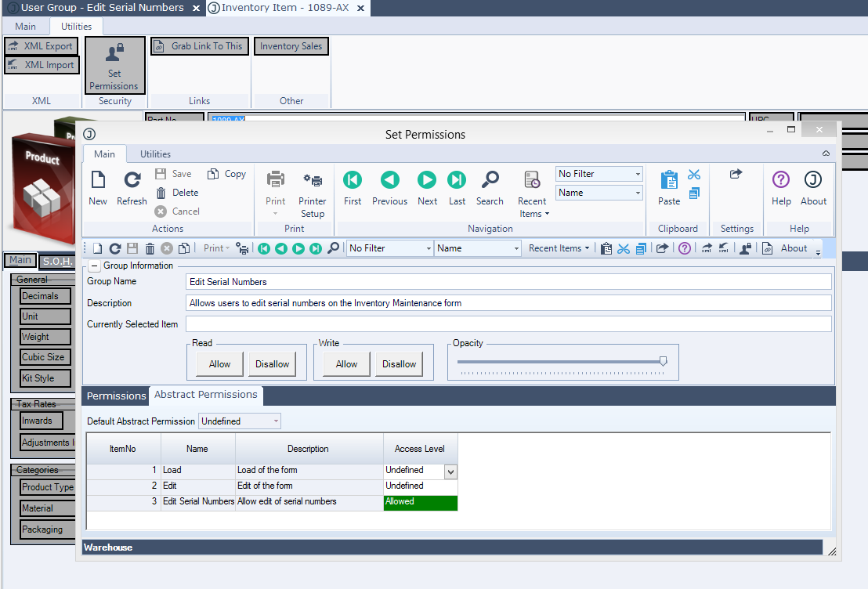Screen dimensions: 868x589
Task: Click the Currently Selected Item field
Action: click(x=508, y=324)
